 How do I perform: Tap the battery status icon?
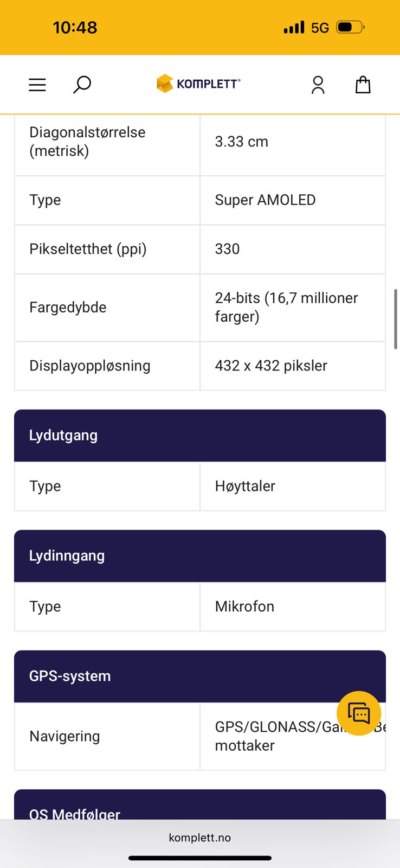[x=350, y=27]
